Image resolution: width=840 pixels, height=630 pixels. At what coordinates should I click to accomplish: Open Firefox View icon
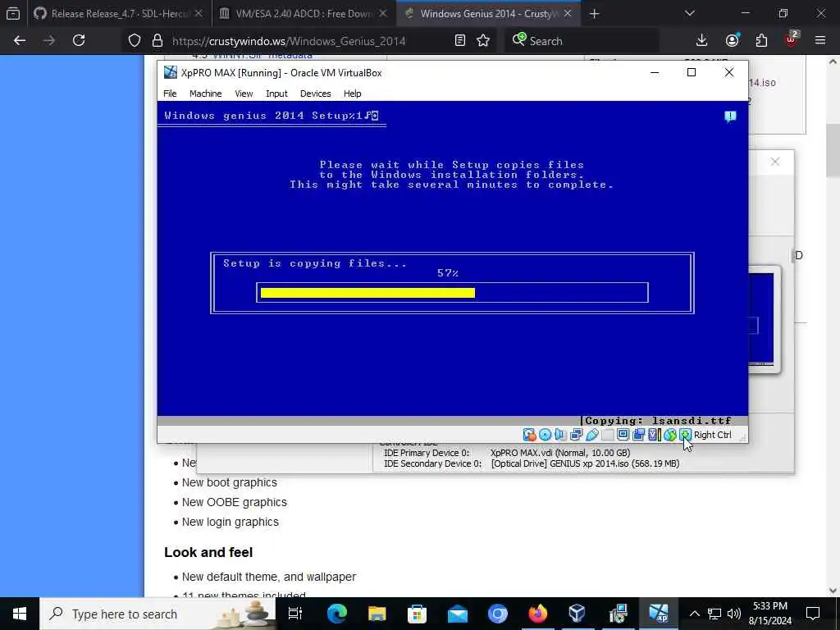click(13, 14)
